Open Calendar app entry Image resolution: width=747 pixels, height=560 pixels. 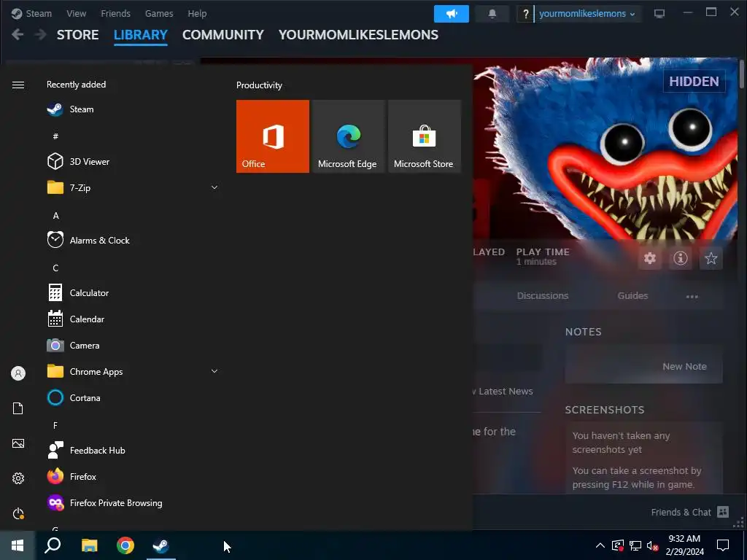133,319
